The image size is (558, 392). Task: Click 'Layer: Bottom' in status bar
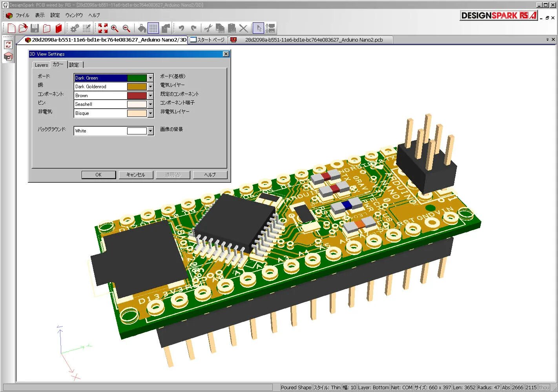click(374, 388)
